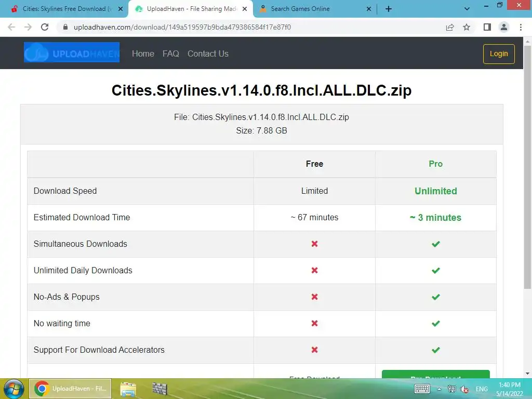Click green check for Support For Download Accelerators
Viewport: 532px width, 399px height.
(x=436, y=350)
